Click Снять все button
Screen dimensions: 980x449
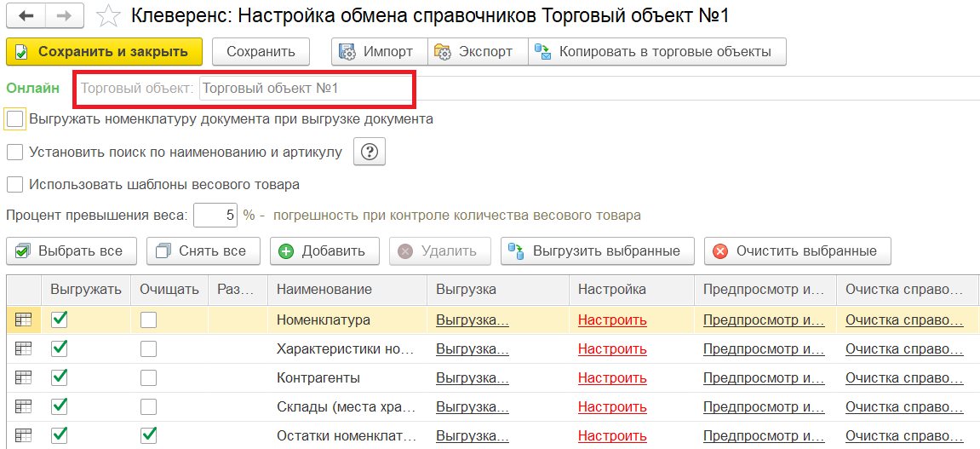203,251
